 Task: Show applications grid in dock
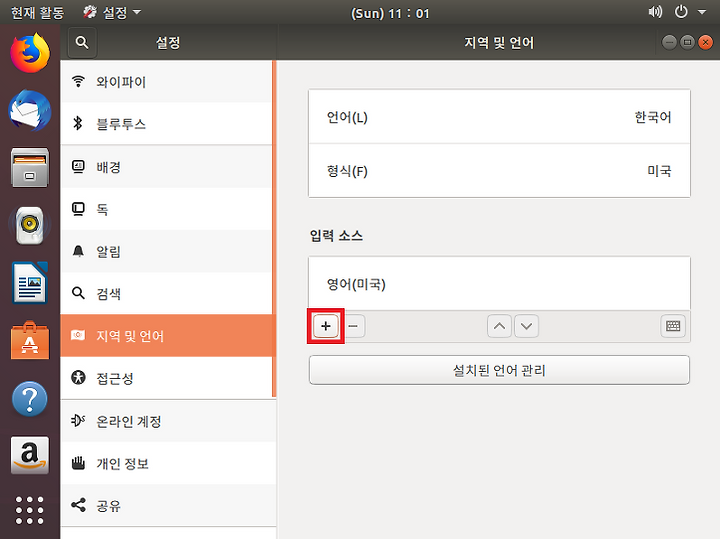click(30, 510)
